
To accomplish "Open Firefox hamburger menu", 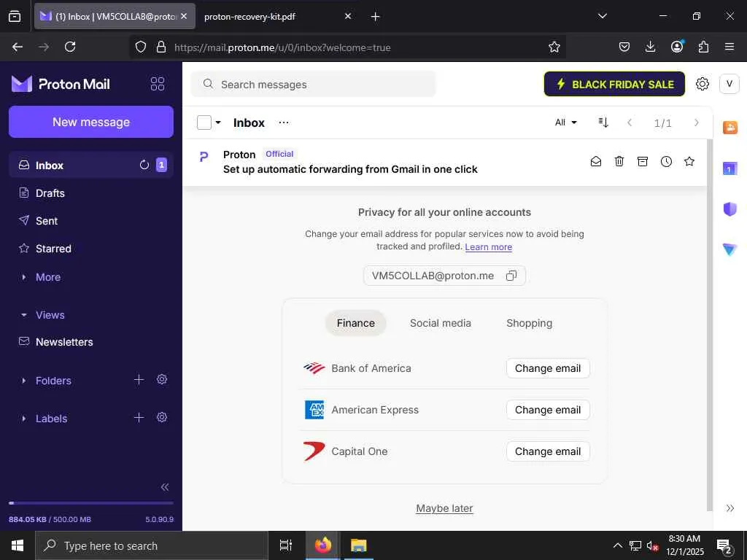I will coord(729,47).
